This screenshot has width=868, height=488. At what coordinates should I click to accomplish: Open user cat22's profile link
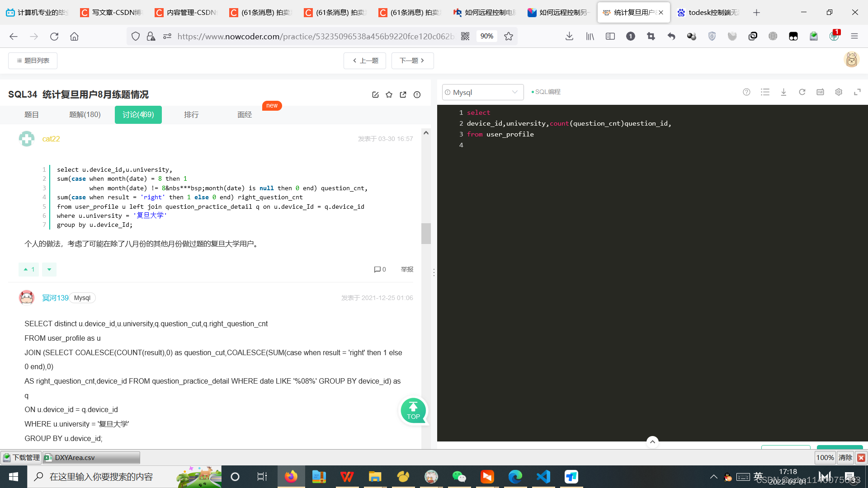pyautogui.click(x=51, y=139)
